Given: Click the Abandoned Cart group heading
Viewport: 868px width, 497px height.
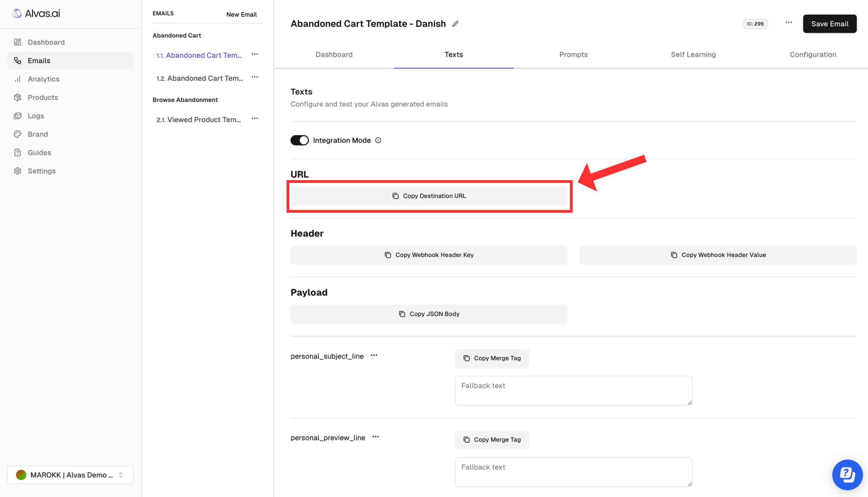Looking at the screenshot, I should 177,35.
